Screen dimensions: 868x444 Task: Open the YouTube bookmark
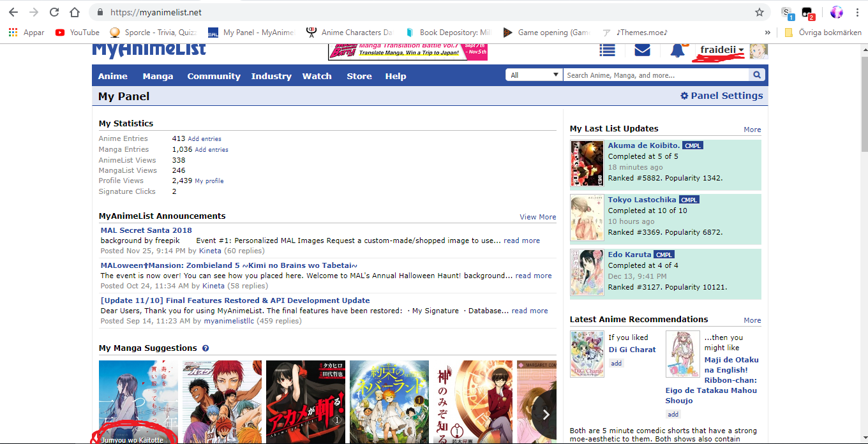pos(77,32)
